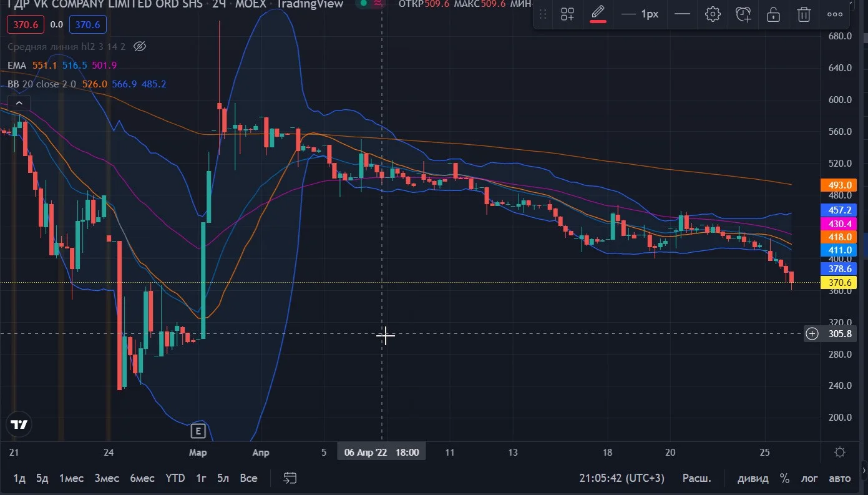Collapse the indicator legend with chevron button
868x495 pixels.
click(x=19, y=103)
